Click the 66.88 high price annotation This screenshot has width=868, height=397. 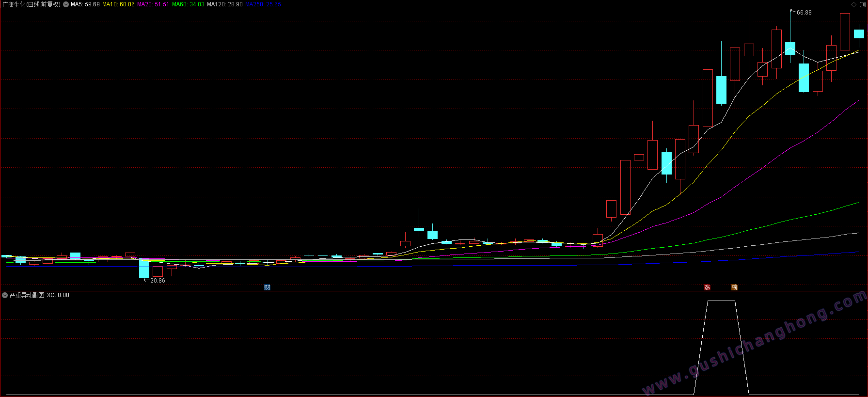[x=804, y=13]
